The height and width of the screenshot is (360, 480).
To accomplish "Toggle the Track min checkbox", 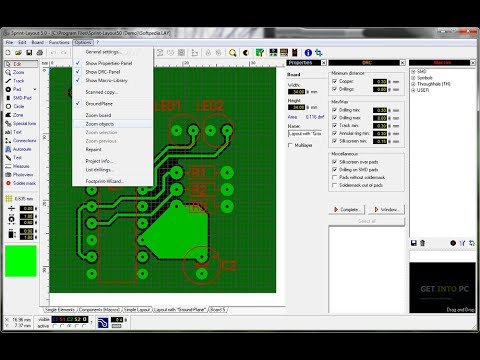I will pos(334,125).
